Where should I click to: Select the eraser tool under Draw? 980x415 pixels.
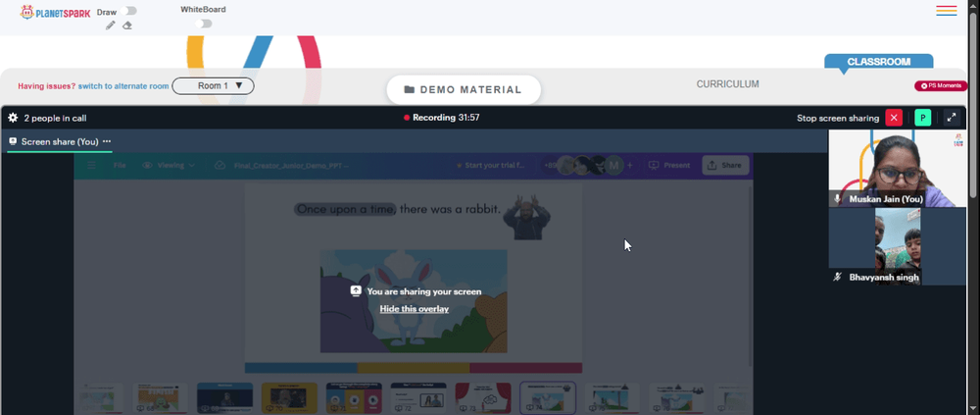(126, 26)
